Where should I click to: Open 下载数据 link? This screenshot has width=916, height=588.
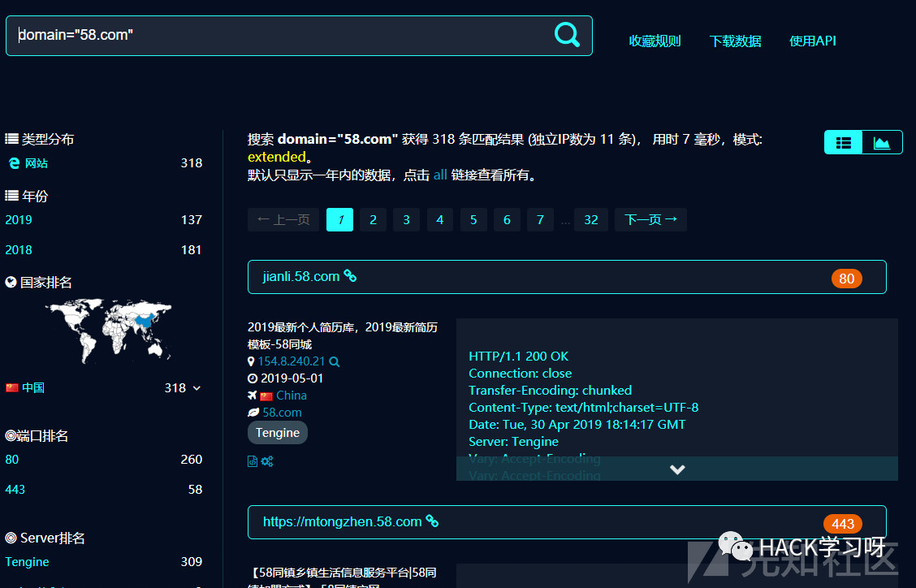tap(735, 41)
